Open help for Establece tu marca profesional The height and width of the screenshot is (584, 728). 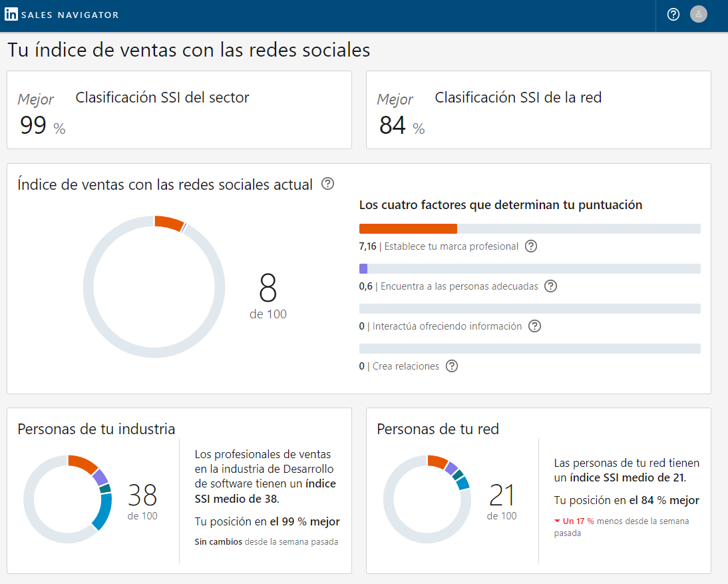pos(530,246)
